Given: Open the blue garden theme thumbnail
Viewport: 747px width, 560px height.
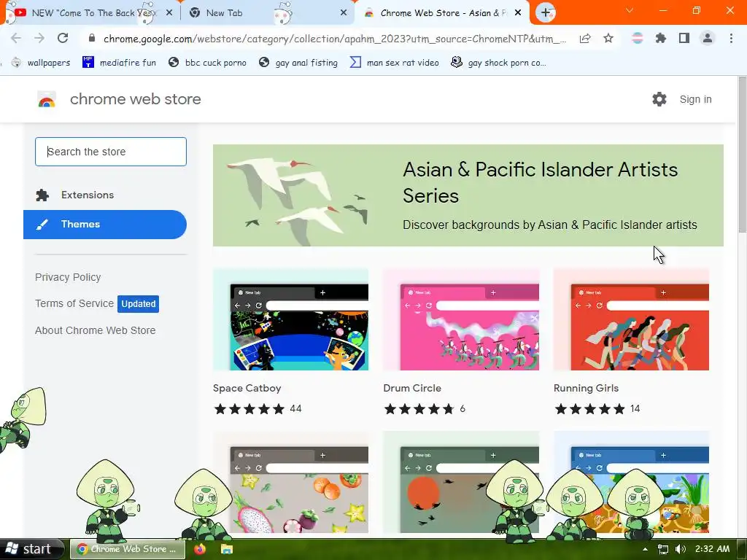Looking at the screenshot, I should coord(631,482).
